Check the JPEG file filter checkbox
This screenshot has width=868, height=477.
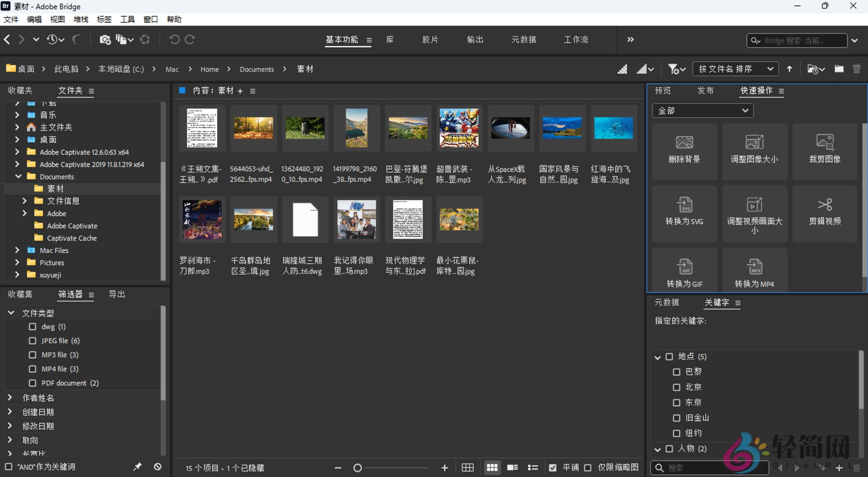[32, 340]
